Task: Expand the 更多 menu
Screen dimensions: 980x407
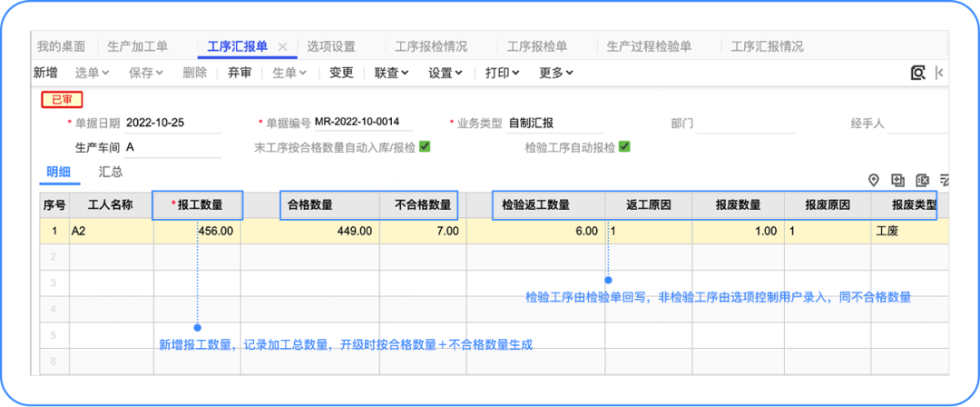Action: coord(557,73)
